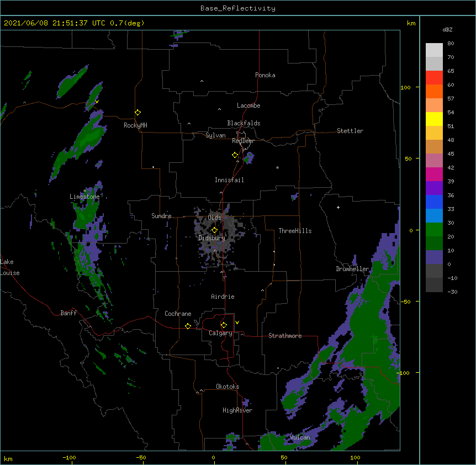The image size is (476, 465).
Task: Select the light blue 33-30 dBZ swatch
Action: coord(434,216)
